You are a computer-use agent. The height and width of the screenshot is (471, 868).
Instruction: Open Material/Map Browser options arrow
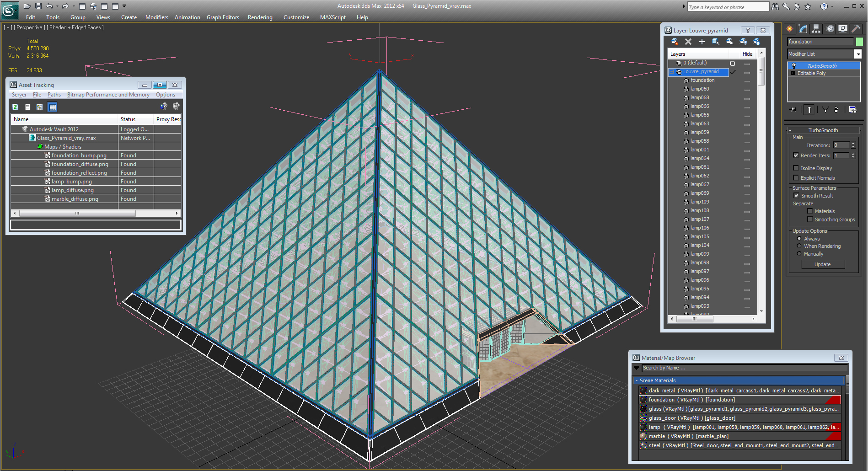click(636, 368)
